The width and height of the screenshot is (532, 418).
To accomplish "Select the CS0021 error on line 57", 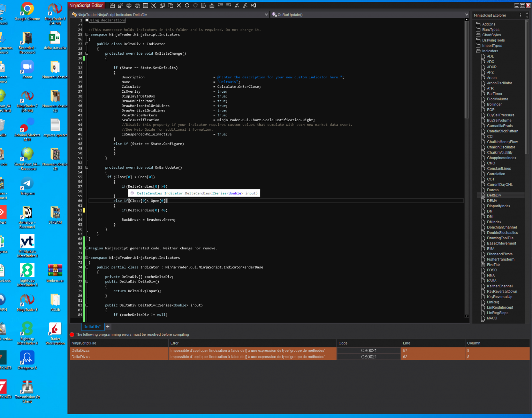I will (x=368, y=351).
